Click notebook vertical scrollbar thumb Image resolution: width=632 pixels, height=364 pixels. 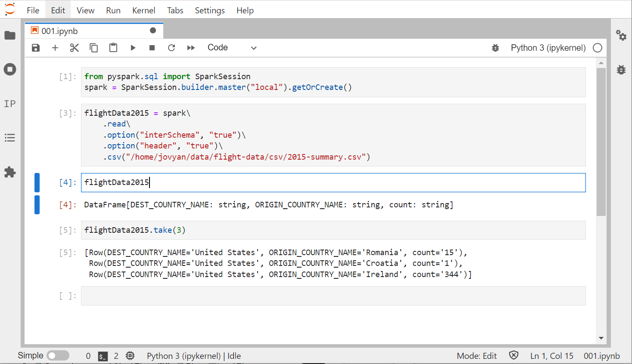[x=601, y=142]
